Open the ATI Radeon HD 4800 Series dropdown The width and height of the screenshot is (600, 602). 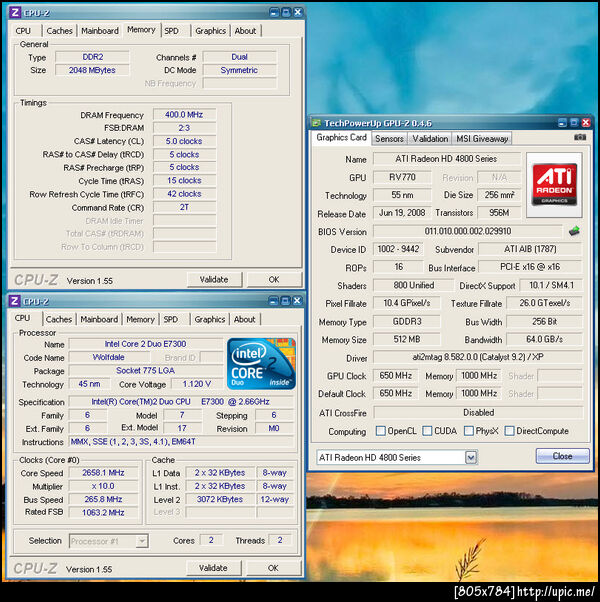click(x=471, y=457)
